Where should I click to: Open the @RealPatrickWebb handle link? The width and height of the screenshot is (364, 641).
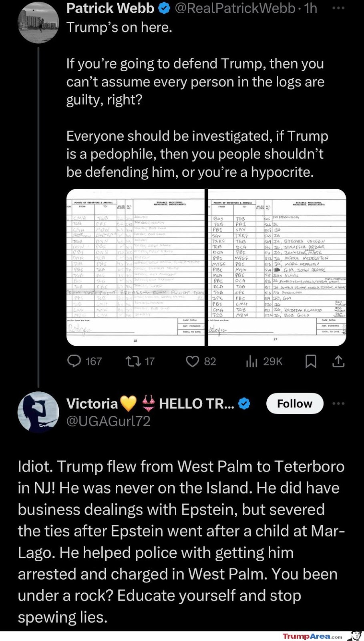tap(235, 8)
